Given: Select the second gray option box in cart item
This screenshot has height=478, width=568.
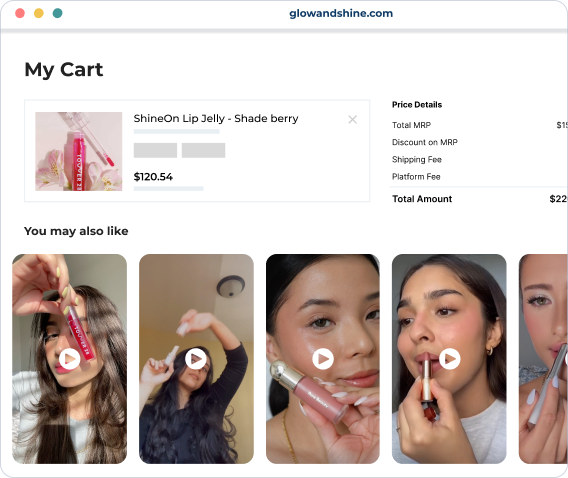Looking at the screenshot, I should (x=204, y=150).
